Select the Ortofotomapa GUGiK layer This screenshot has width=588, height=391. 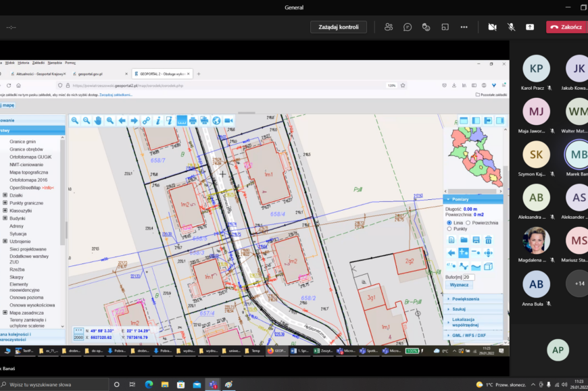point(30,157)
